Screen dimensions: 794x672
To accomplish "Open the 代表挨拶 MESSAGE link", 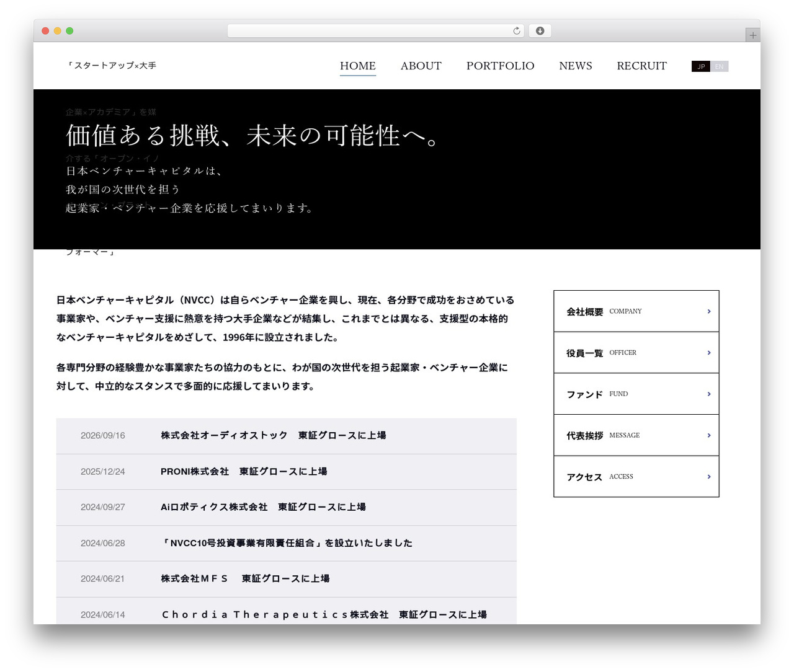I will click(x=636, y=435).
